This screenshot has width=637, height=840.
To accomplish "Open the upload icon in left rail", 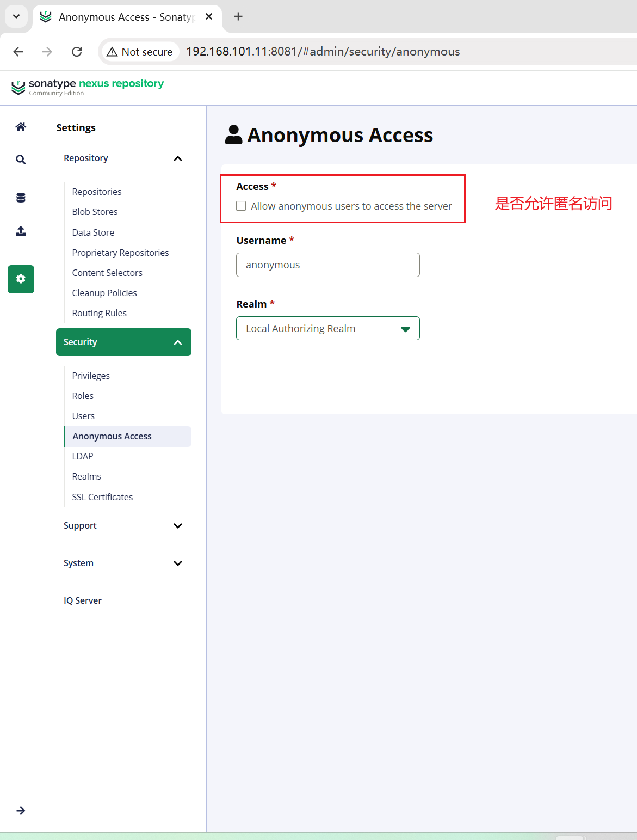I will [21, 231].
